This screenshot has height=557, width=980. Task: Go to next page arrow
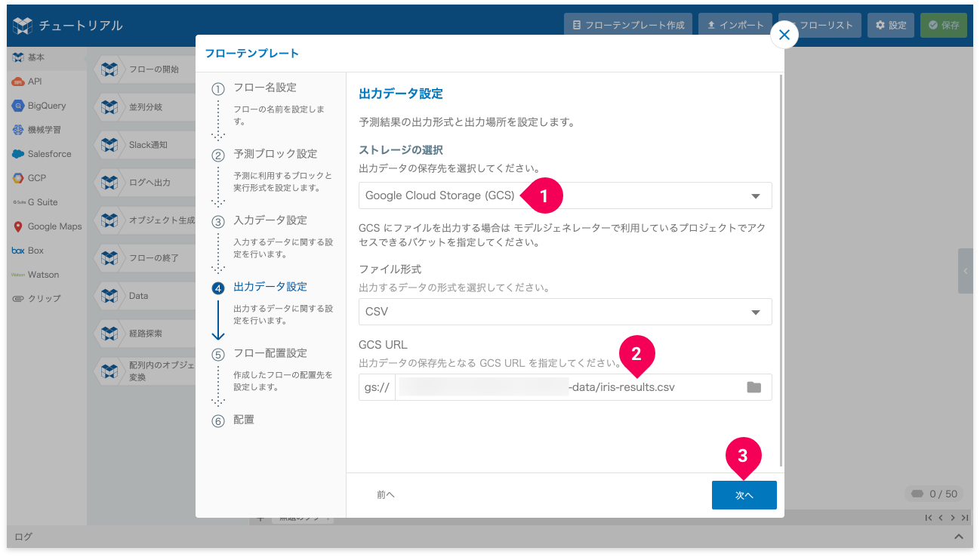click(953, 518)
